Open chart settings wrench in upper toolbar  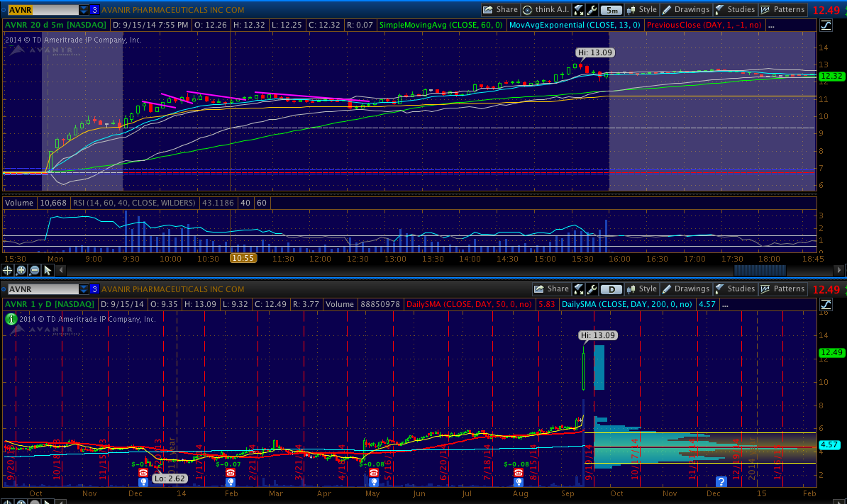click(x=592, y=10)
